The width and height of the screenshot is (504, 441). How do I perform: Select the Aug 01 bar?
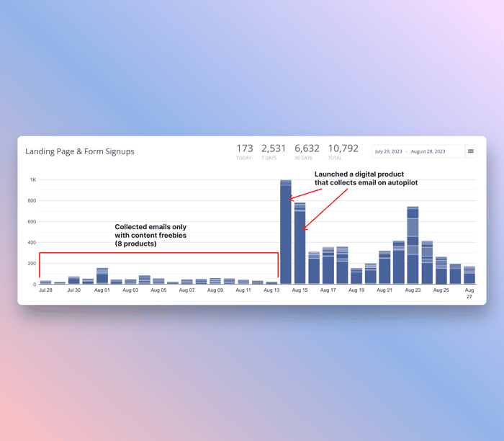click(x=102, y=276)
